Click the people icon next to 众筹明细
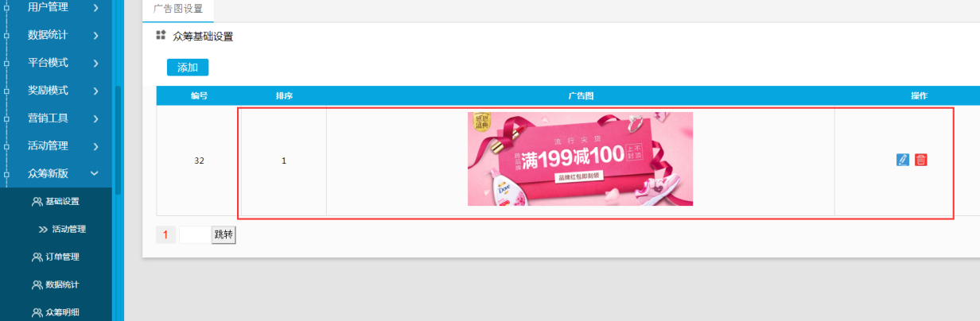Image resolution: width=980 pixels, height=321 pixels. [37, 312]
